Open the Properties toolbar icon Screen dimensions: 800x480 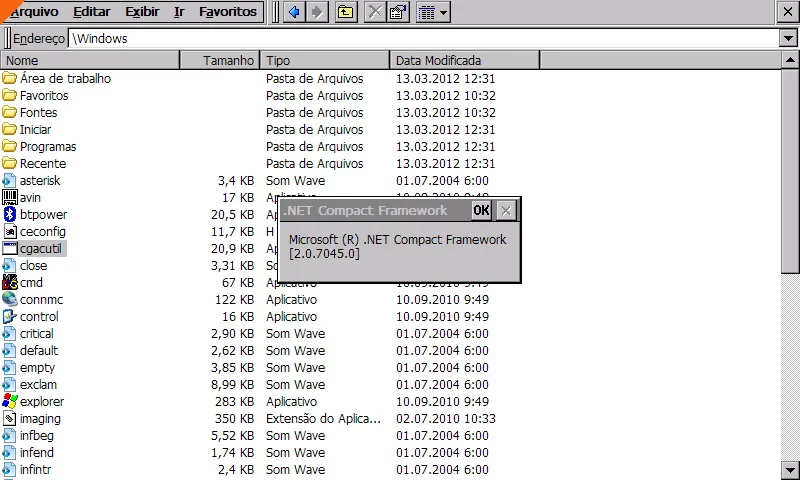pos(398,12)
